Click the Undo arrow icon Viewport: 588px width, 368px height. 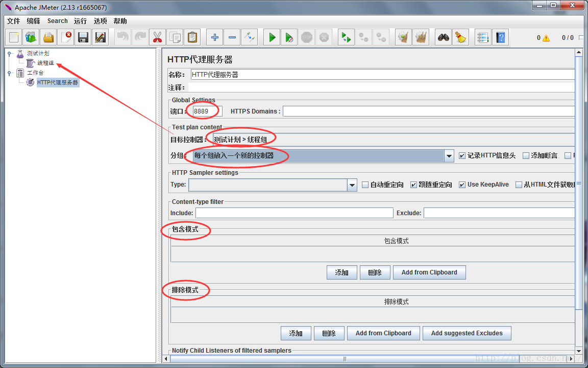click(x=122, y=37)
